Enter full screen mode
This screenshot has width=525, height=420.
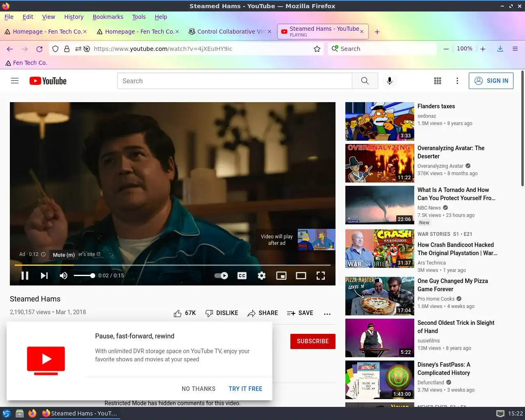pos(321,276)
